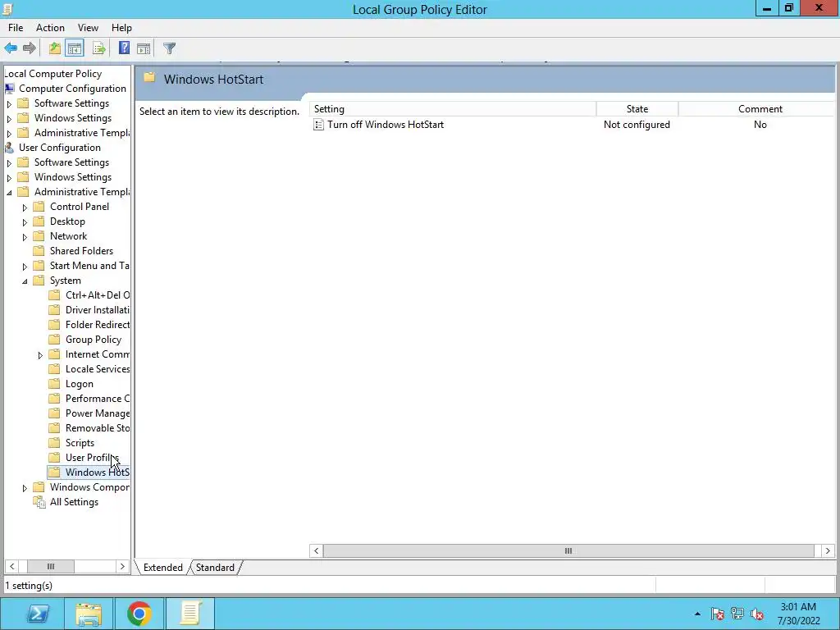Click the muted speaker tray icon

coord(757,614)
